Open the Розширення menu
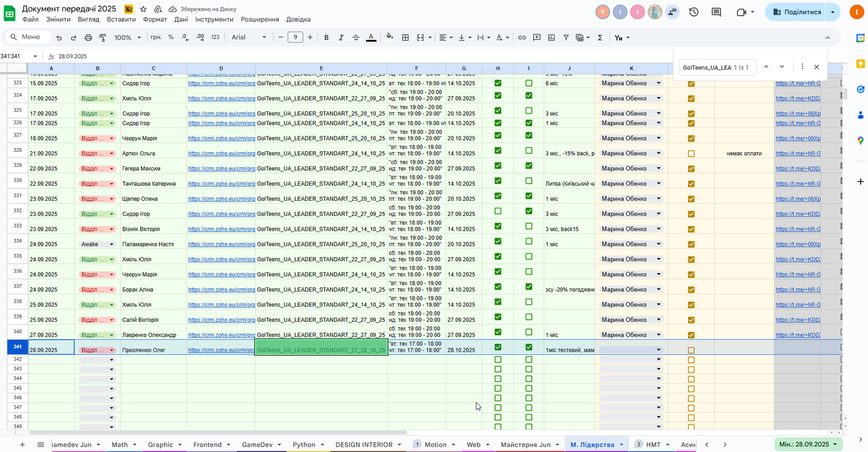The width and height of the screenshot is (868, 452). (260, 19)
